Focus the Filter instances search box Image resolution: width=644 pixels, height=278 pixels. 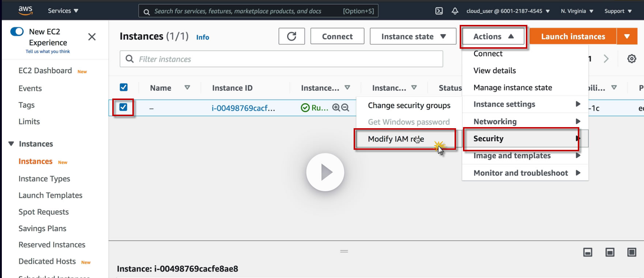[x=281, y=59]
